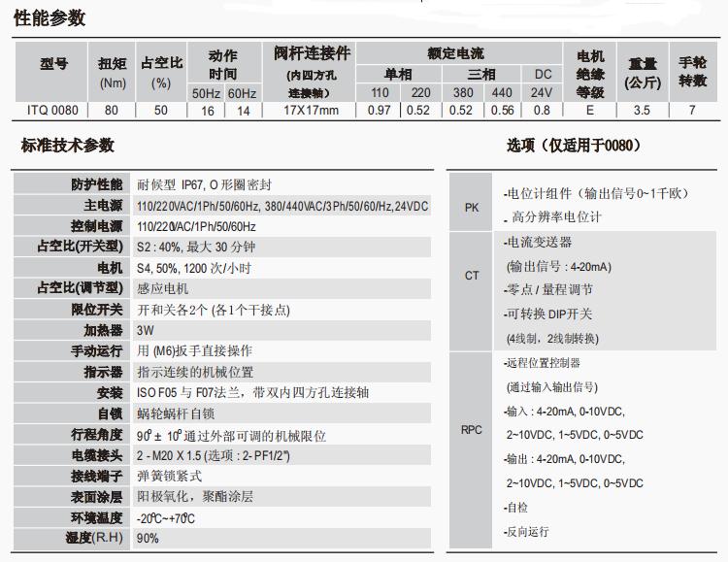The height and width of the screenshot is (562, 728).
Task: Select the 90% humidity value
Action: click(x=148, y=538)
